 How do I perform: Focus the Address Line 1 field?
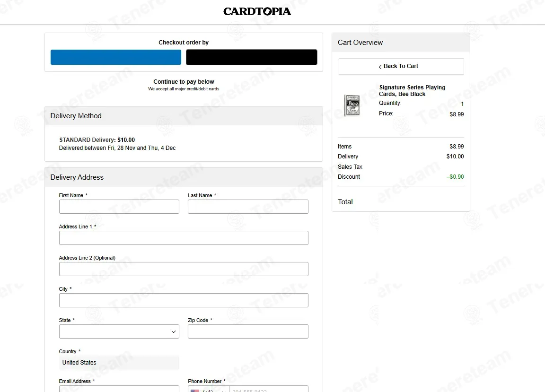click(x=184, y=238)
